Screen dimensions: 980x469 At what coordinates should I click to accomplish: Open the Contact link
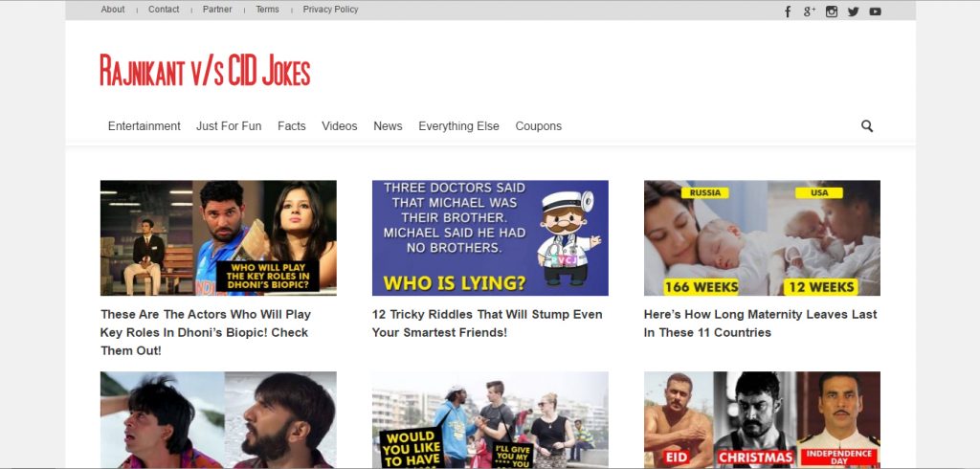164,10
